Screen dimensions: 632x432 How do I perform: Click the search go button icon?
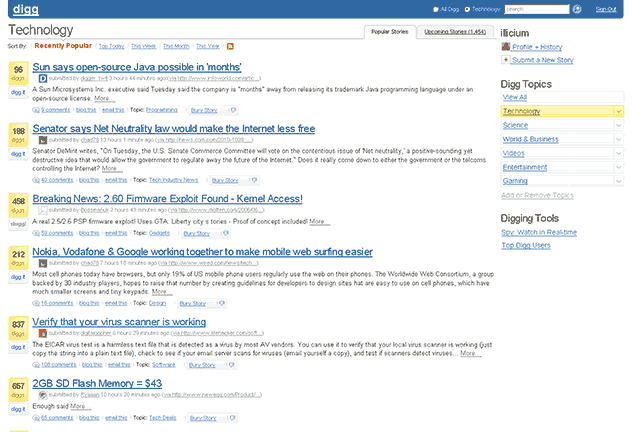click(x=577, y=9)
